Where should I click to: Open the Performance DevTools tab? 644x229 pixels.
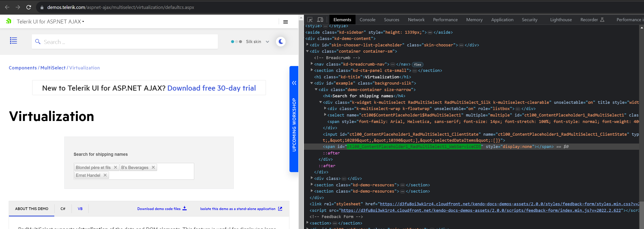(445, 20)
